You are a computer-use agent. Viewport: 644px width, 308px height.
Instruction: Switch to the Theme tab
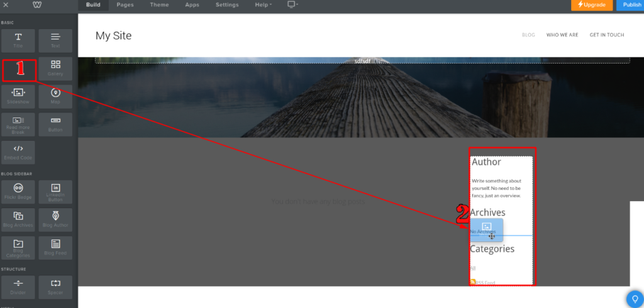click(x=159, y=5)
